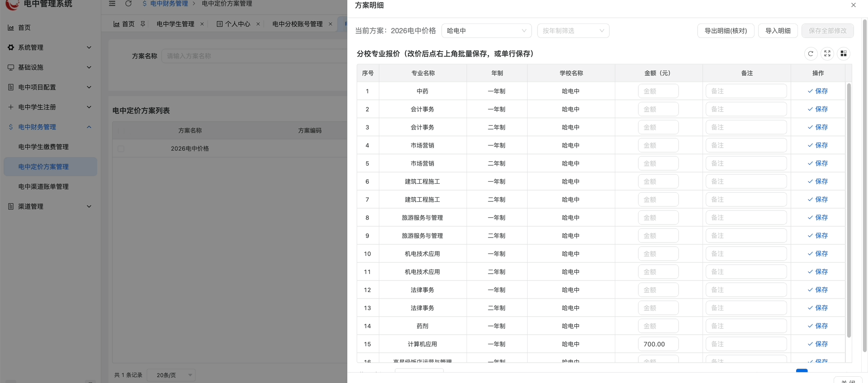This screenshot has height=383, width=868.
Task: Click the 共 1 条记录 pagination text
Action: [x=128, y=375]
